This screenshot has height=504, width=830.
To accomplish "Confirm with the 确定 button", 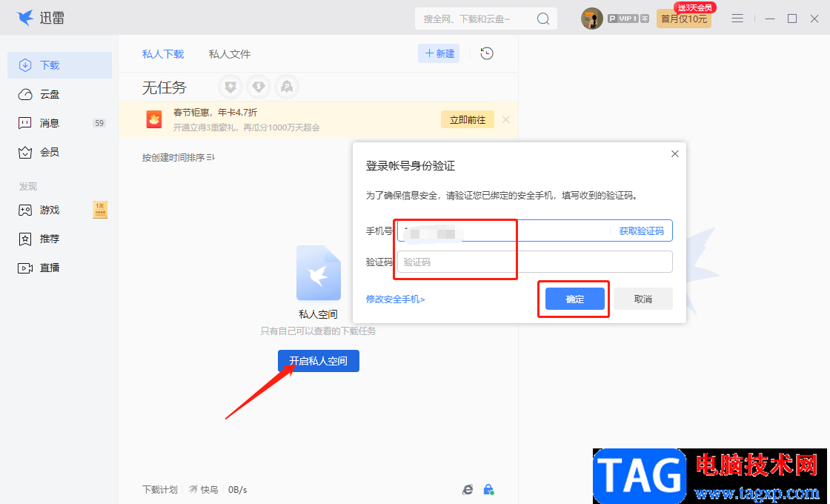I will (575, 299).
